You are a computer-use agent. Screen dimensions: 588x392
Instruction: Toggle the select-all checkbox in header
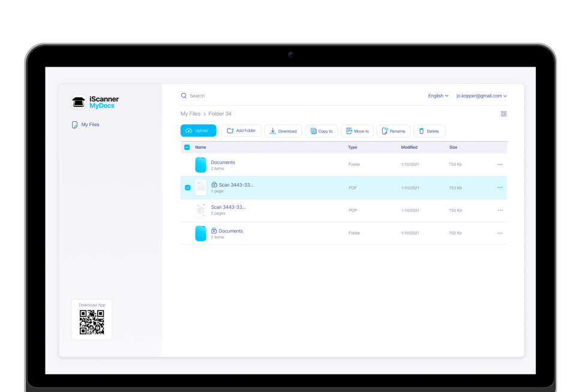tap(187, 147)
